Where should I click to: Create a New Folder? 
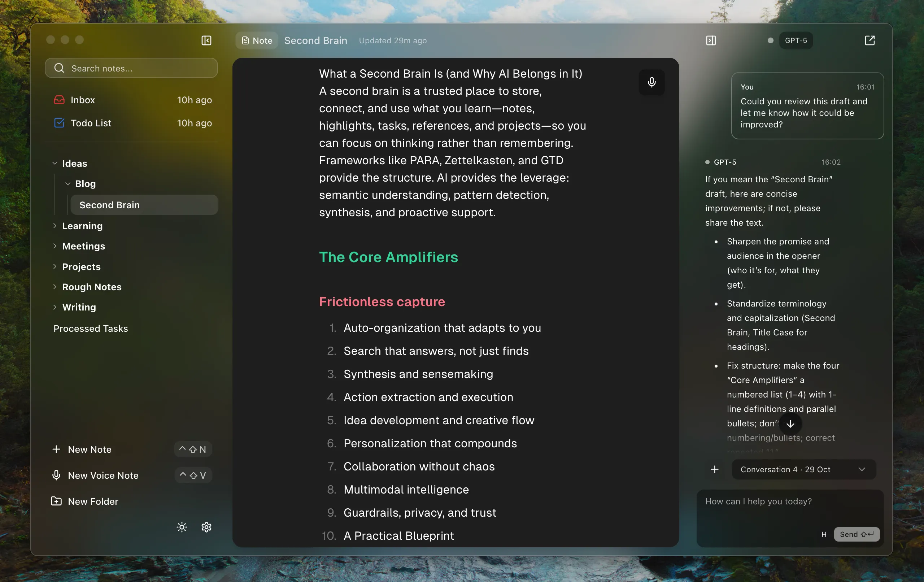93,501
